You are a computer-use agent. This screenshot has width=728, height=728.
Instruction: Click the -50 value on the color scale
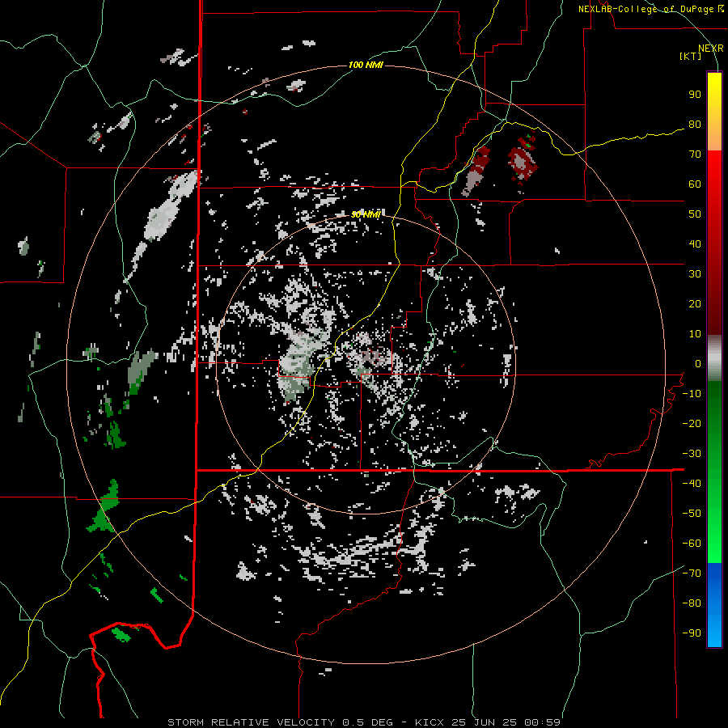pos(692,514)
